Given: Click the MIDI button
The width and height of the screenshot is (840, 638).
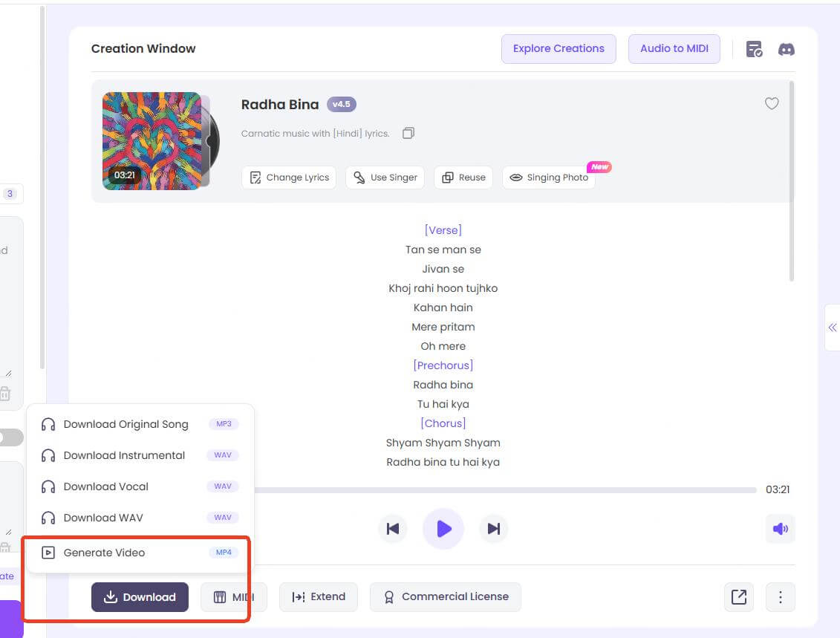Looking at the screenshot, I should pos(233,596).
